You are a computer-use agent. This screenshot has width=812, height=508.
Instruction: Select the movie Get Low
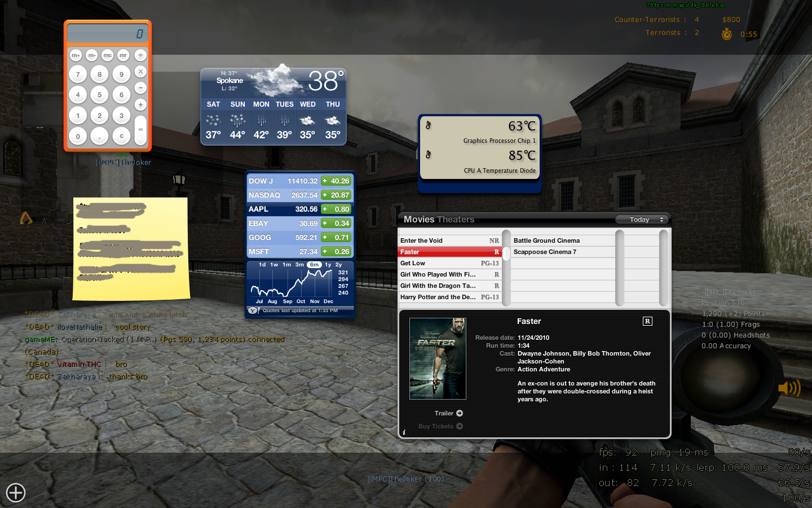point(450,263)
